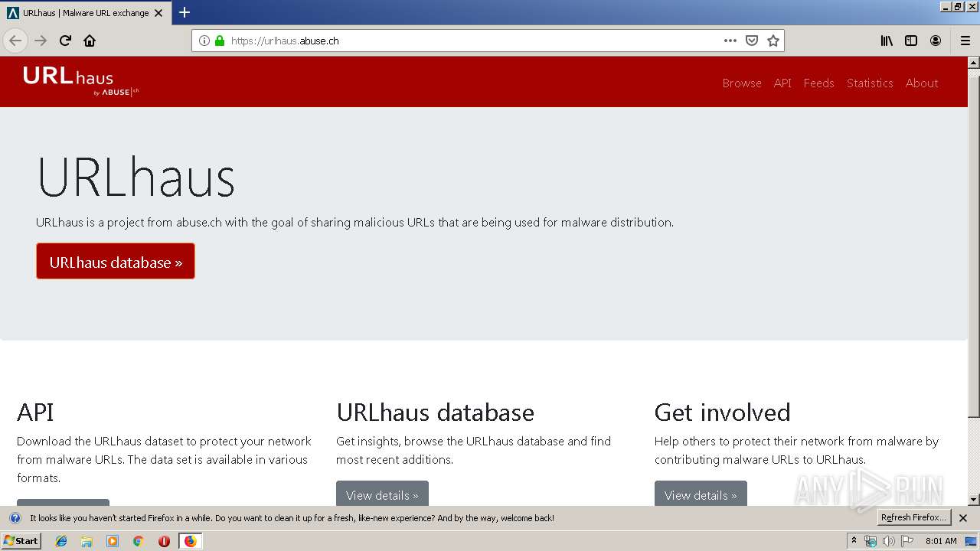View details under Get involved section
This screenshot has height=551, width=980.
[701, 494]
